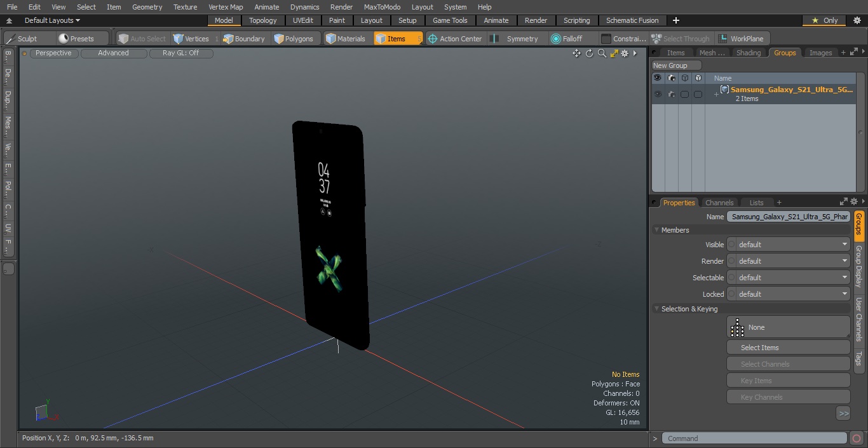This screenshot has width=868, height=448.
Task: Open the viewport settings gear
Action: 625,53
